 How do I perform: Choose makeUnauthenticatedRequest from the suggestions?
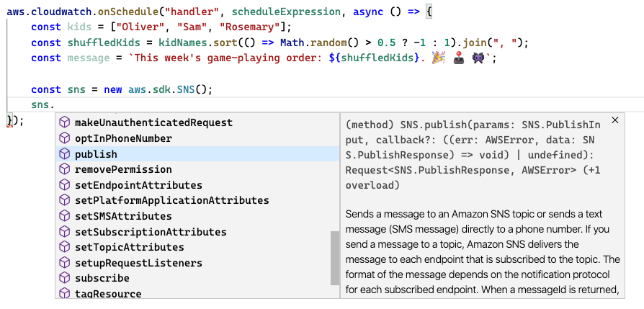point(197,122)
